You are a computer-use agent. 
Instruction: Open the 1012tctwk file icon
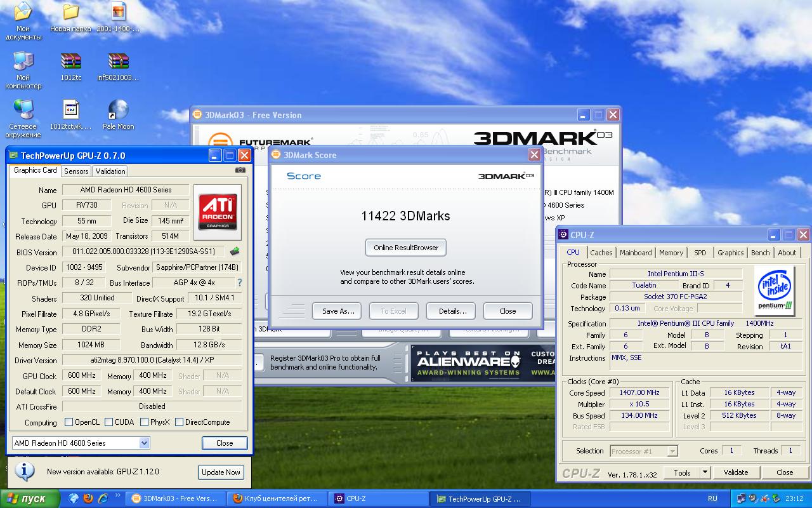pyautogui.click(x=70, y=116)
